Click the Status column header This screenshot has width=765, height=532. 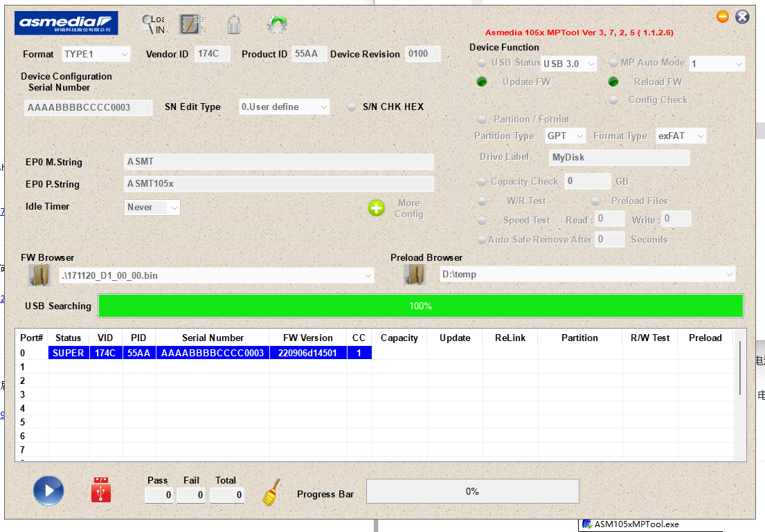point(69,338)
